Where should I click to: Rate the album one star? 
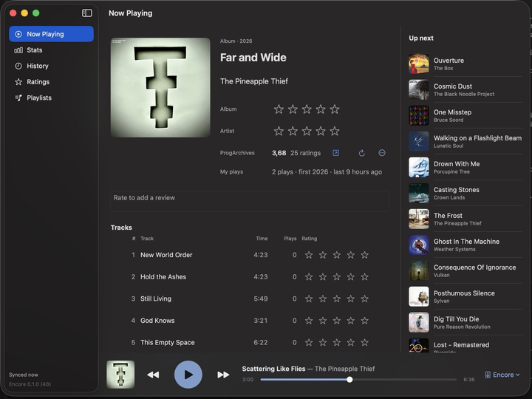279,109
